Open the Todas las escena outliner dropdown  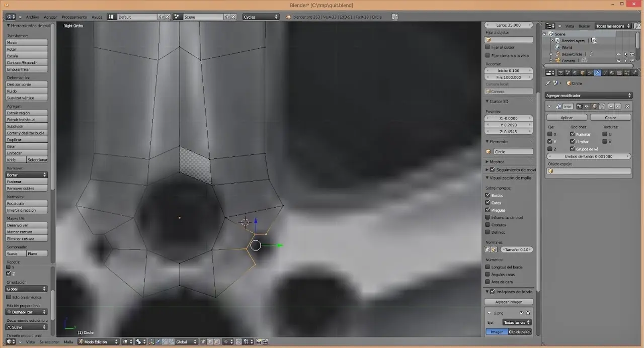pyautogui.click(x=612, y=26)
